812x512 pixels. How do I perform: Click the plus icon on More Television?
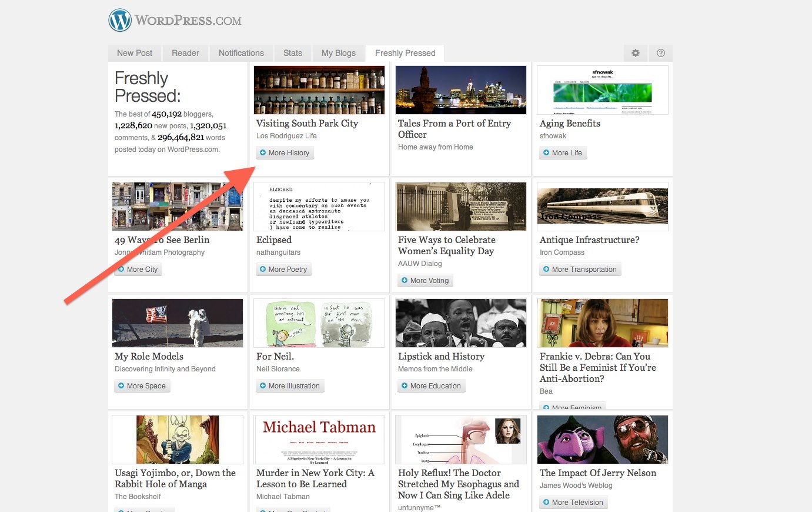point(546,502)
